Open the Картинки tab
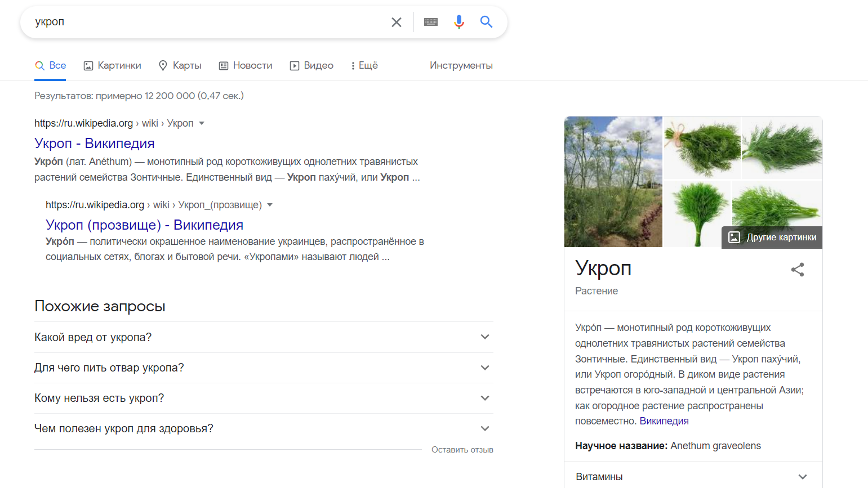The image size is (868, 488). (x=112, y=66)
